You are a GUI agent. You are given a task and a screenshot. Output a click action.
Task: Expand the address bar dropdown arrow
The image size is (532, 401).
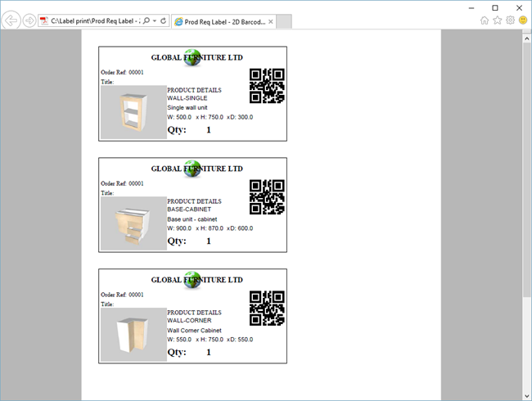155,20
